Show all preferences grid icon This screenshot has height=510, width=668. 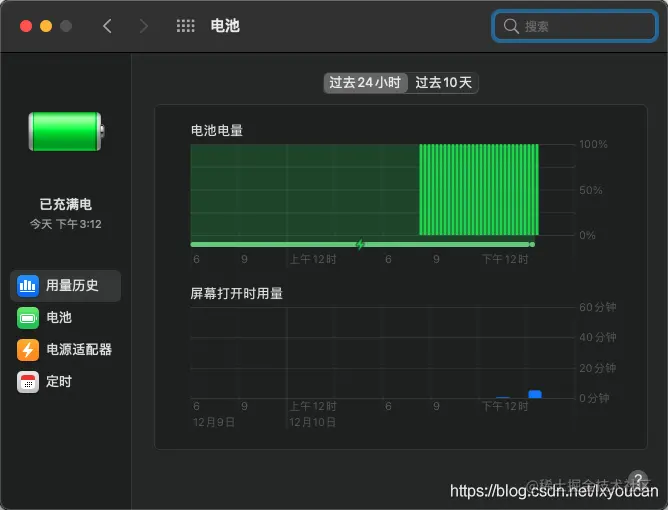pos(186,26)
